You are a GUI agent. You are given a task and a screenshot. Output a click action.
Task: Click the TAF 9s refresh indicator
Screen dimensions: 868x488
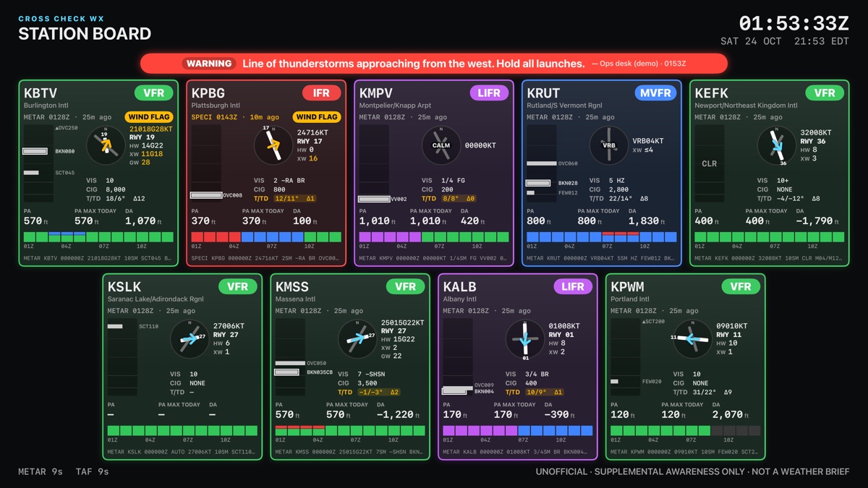[x=92, y=471]
